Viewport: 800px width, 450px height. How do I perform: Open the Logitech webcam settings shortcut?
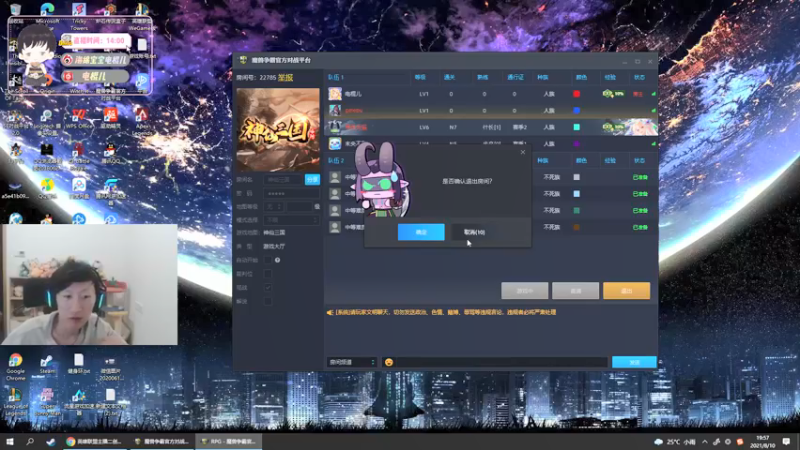[47, 120]
